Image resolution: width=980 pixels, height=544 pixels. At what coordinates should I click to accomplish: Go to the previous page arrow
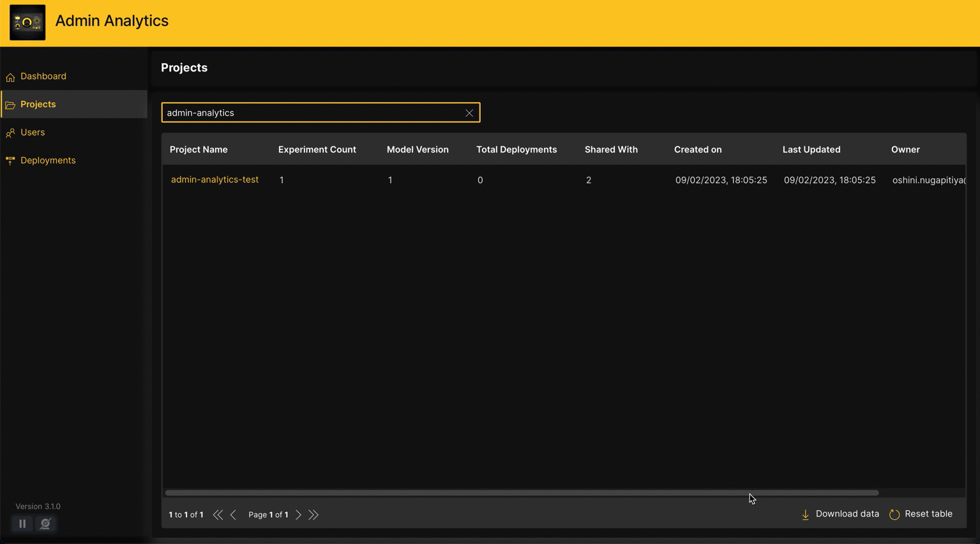[x=233, y=515]
